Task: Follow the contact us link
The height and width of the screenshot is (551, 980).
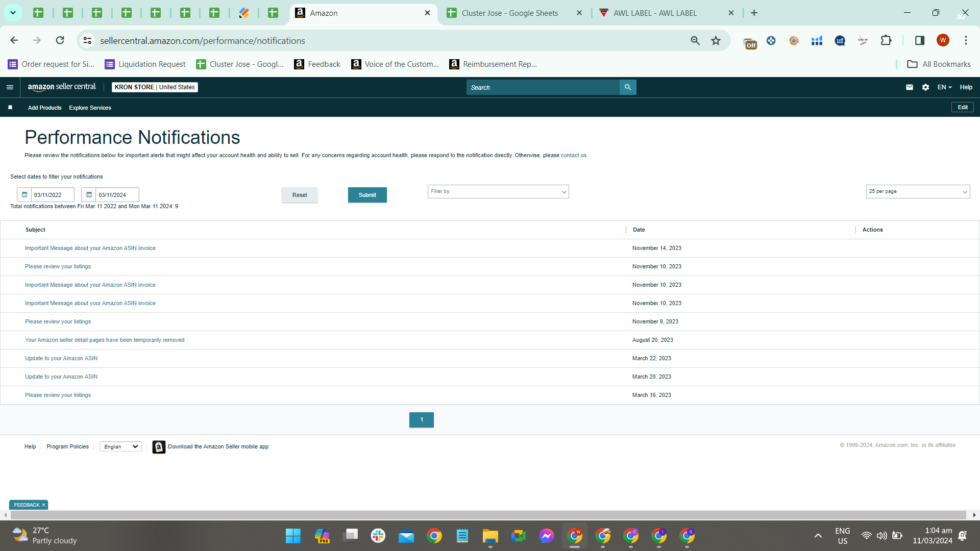Action: (574, 155)
